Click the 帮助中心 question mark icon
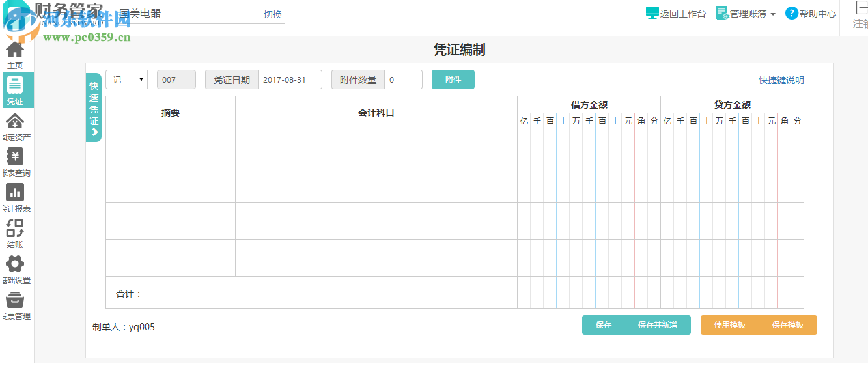868x368 pixels. (x=791, y=13)
